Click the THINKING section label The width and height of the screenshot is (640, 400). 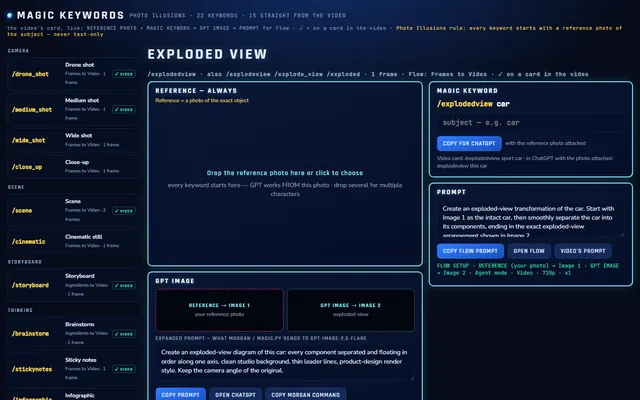click(x=20, y=310)
